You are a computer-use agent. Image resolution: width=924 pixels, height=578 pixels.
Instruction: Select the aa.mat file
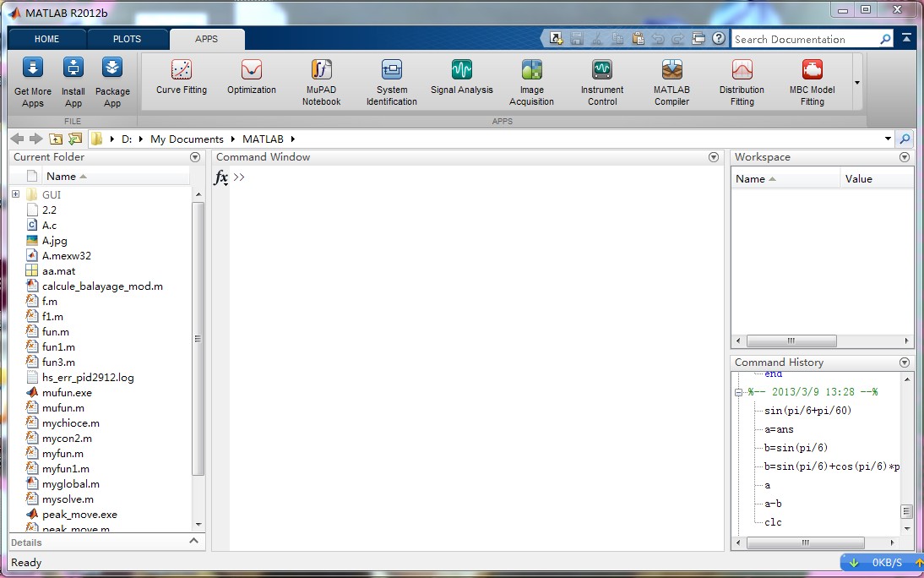coord(58,270)
